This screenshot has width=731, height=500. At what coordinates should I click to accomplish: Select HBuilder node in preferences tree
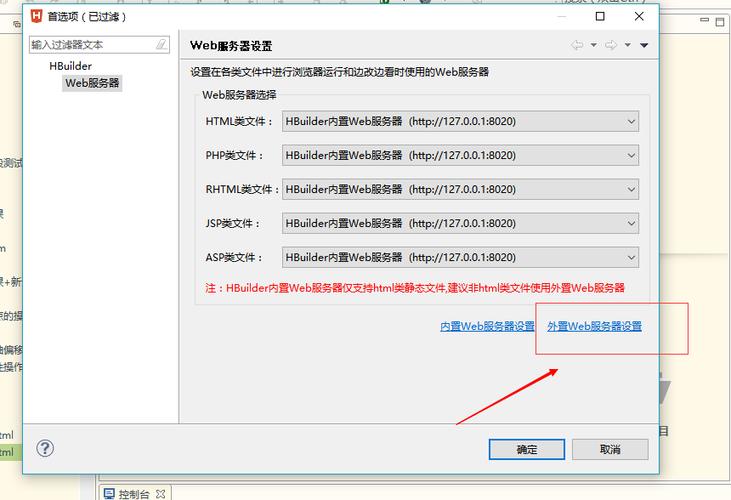tap(70, 66)
